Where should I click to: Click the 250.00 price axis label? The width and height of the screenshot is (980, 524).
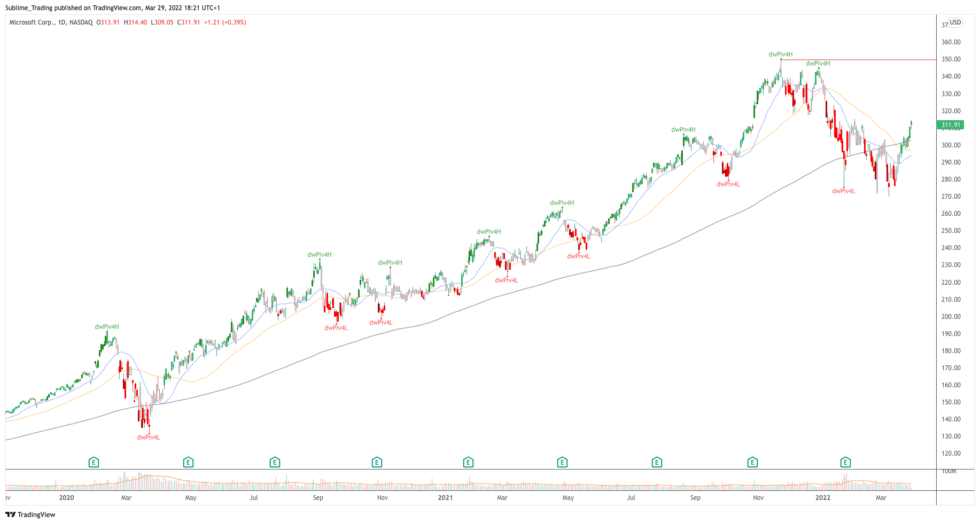[x=951, y=231]
